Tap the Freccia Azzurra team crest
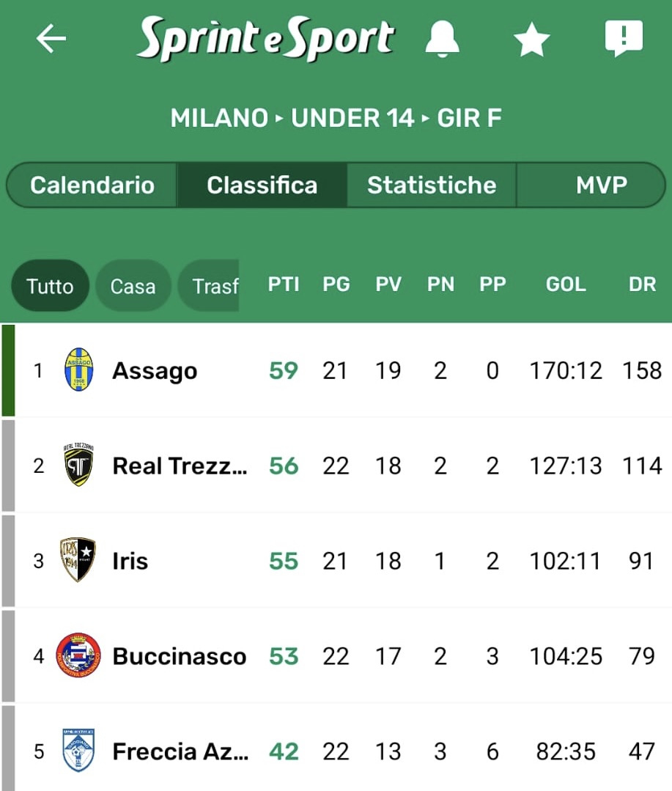Screen dimensions: 672x791 pyautogui.click(x=78, y=751)
